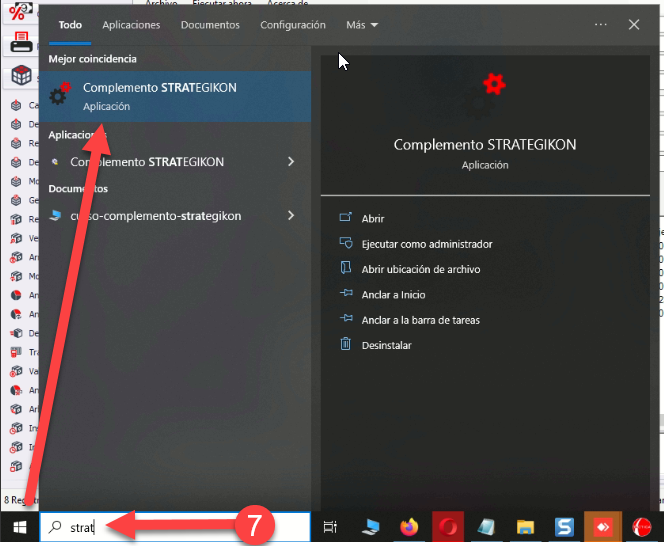The height and width of the screenshot is (546, 664).
Task: Close the search panel with X
Action: (x=634, y=25)
